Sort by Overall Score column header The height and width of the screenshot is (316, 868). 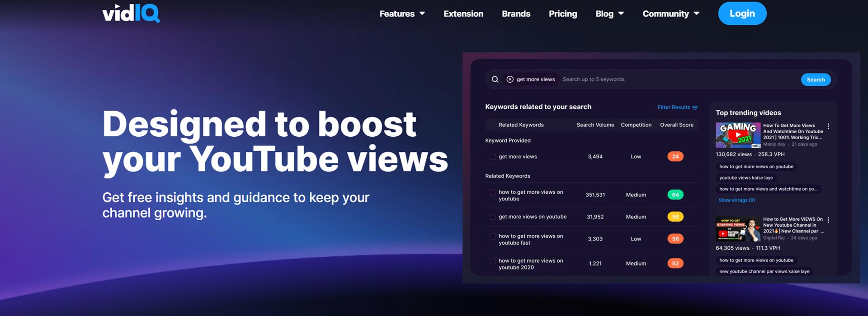[x=676, y=125]
